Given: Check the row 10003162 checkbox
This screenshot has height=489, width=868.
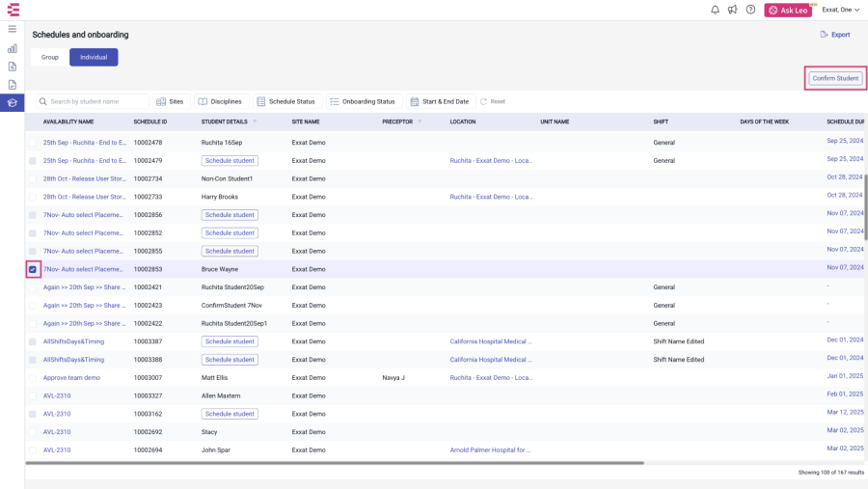Looking at the screenshot, I should click(33, 414).
